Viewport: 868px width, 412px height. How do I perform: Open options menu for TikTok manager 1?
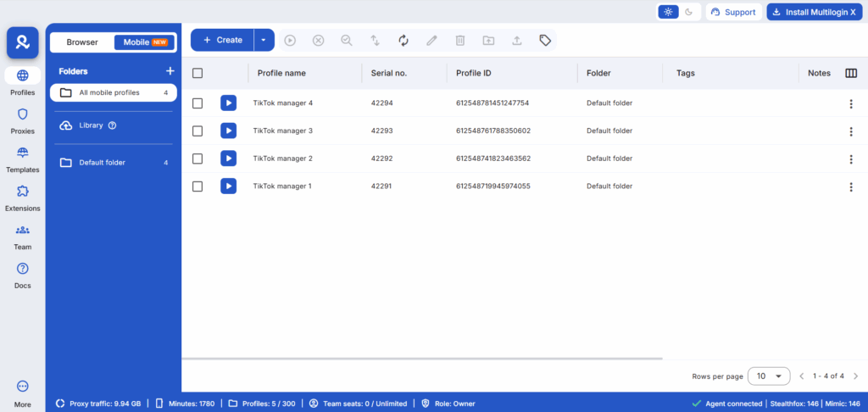point(851,187)
